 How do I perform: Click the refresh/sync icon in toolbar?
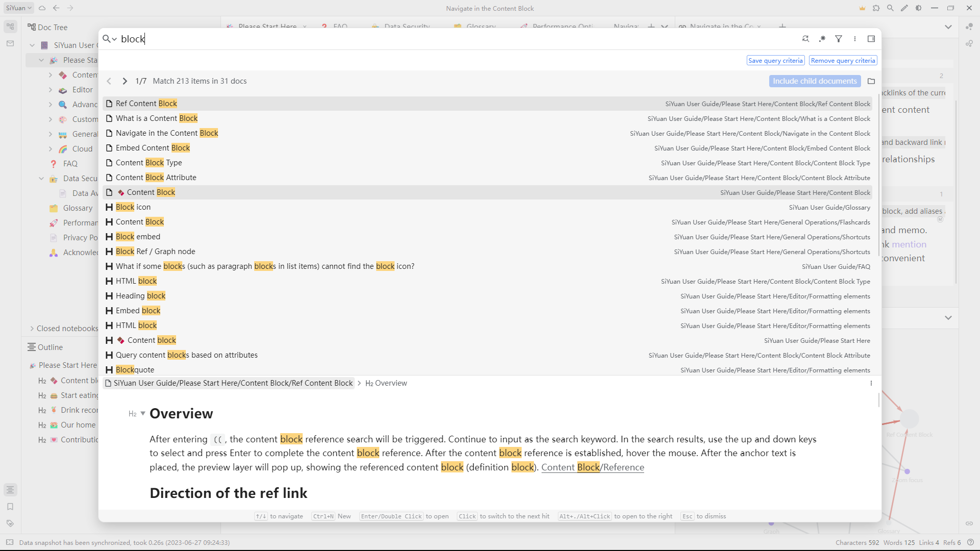point(42,8)
